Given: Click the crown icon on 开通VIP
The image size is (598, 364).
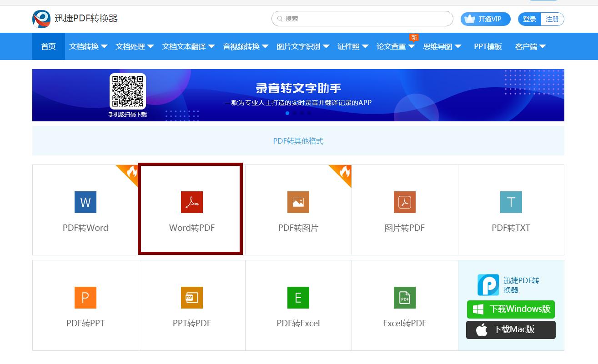Looking at the screenshot, I should coord(470,19).
